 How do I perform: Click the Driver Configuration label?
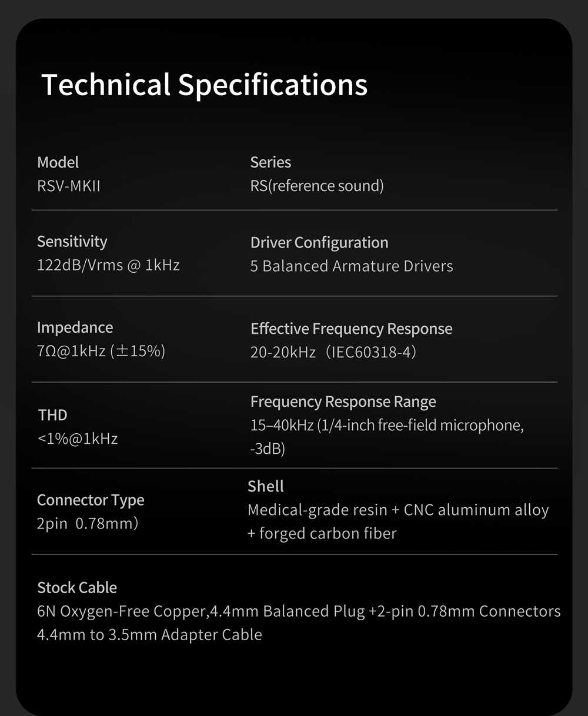click(x=319, y=243)
